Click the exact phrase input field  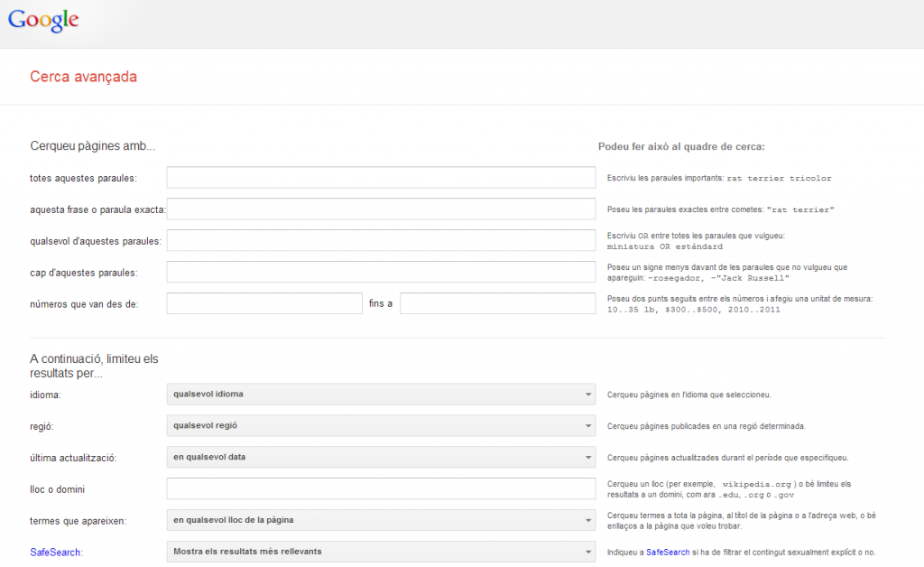coord(380,209)
